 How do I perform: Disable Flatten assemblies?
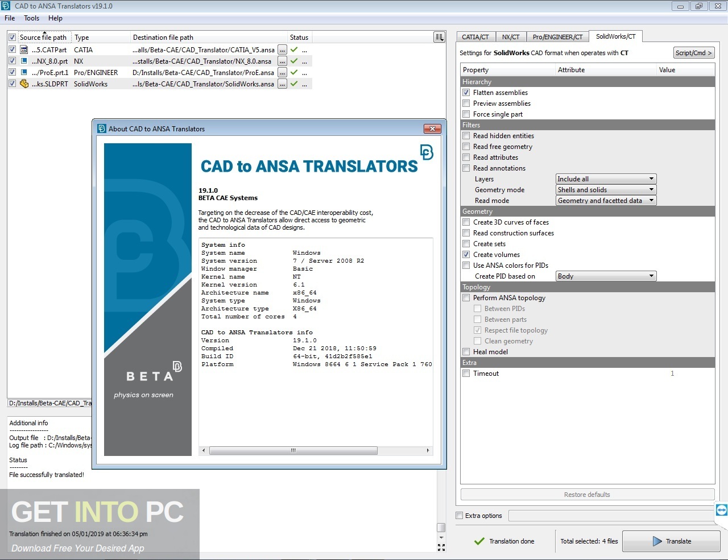[x=466, y=93]
